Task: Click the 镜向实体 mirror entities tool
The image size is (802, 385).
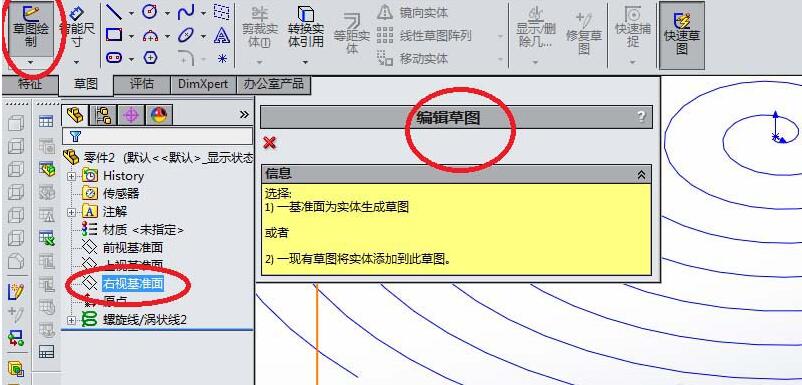Action: click(x=412, y=12)
